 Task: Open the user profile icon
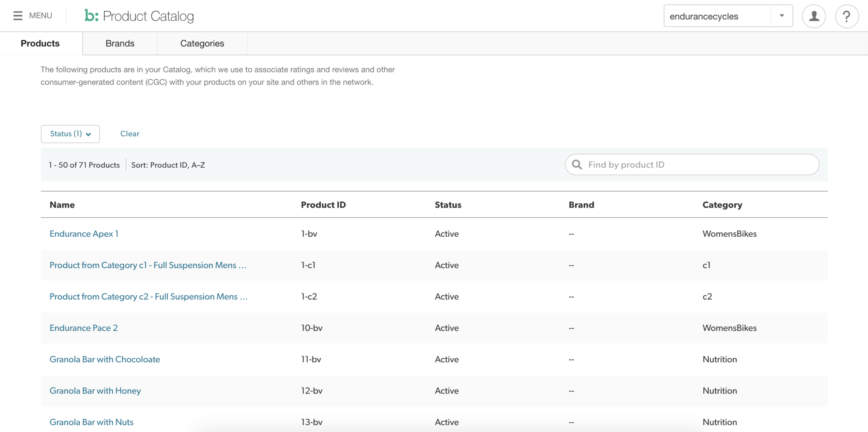click(813, 17)
